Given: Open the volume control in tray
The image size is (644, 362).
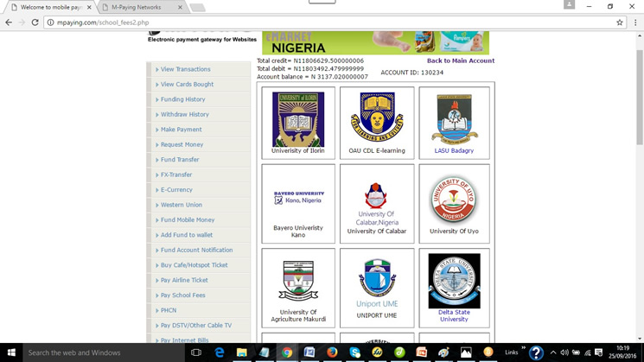Looking at the screenshot, I should click(x=564, y=352).
